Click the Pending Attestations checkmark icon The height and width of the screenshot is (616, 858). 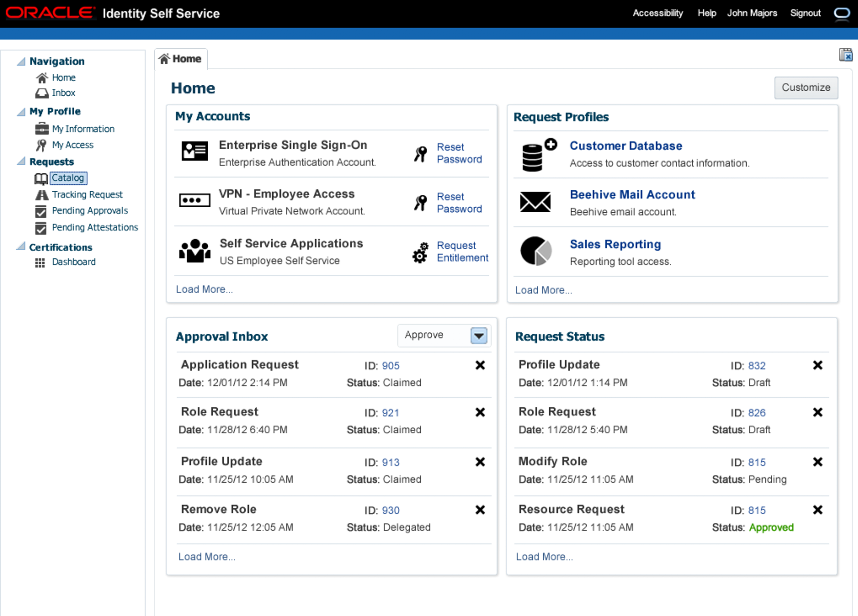(41, 228)
